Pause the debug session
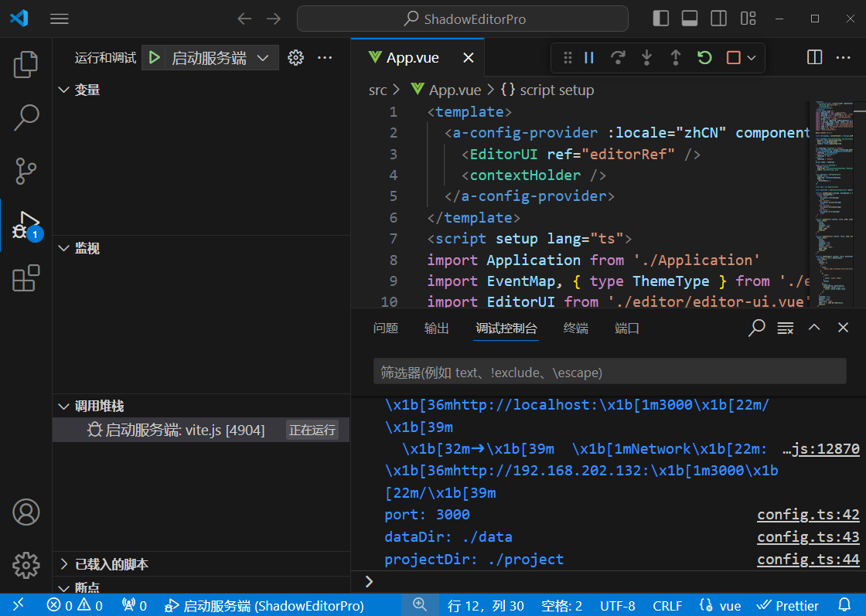This screenshot has height=616, width=866. click(589, 58)
